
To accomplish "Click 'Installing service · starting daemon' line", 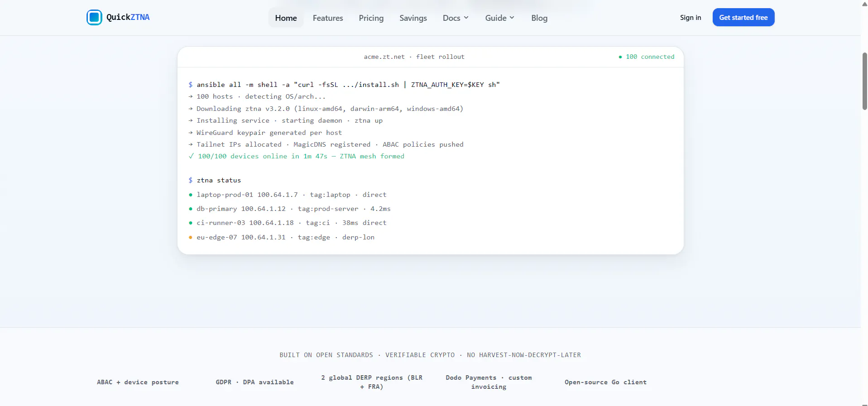I will pos(285,120).
